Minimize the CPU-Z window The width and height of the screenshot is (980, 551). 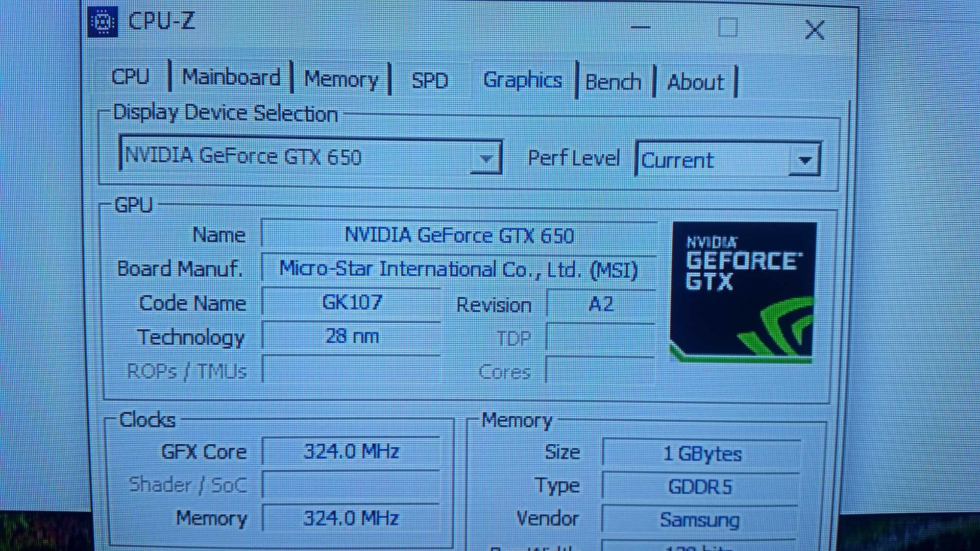640,27
